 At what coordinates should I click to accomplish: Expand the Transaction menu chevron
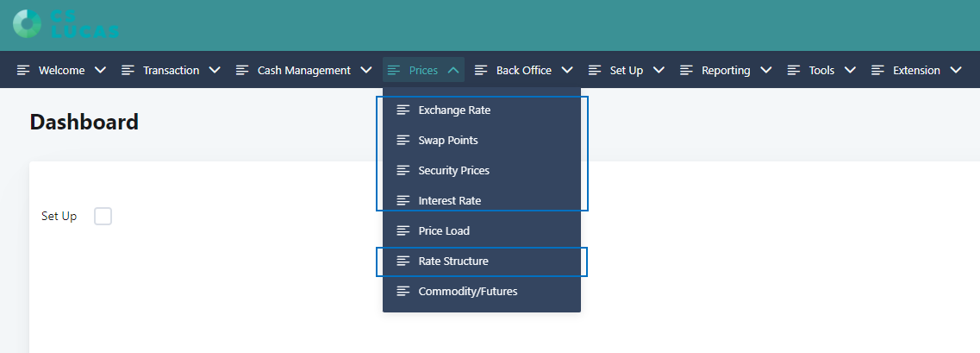215,71
